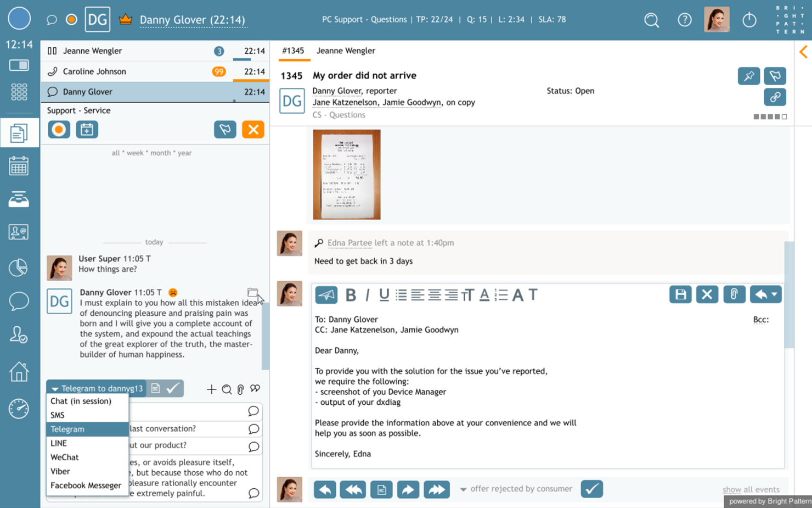Open the calendar panel in the sidebar
This screenshot has width=812, height=508.
(x=19, y=165)
